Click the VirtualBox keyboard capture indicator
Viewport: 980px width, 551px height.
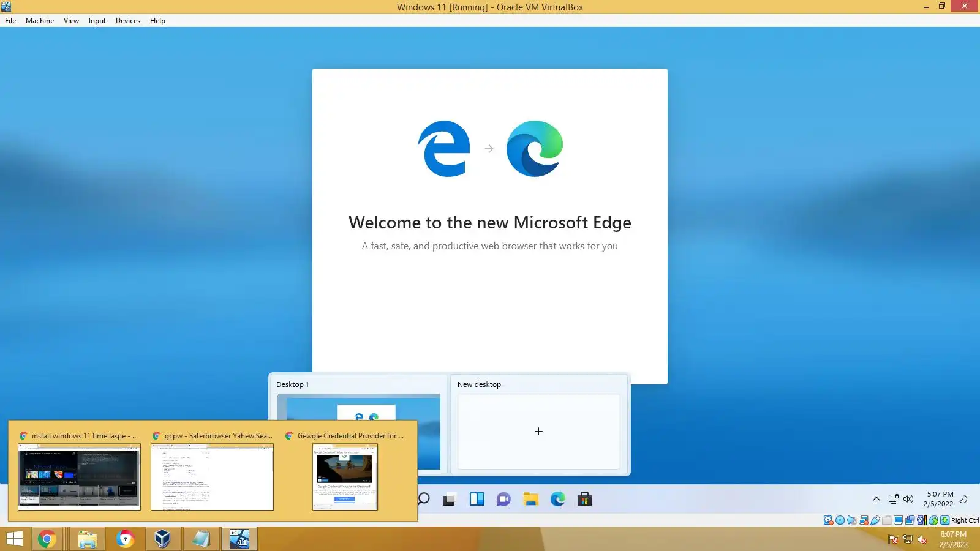click(945, 520)
